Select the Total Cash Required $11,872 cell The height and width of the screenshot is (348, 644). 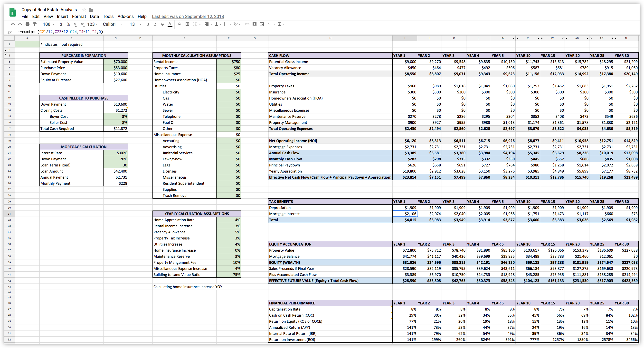[x=115, y=129]
